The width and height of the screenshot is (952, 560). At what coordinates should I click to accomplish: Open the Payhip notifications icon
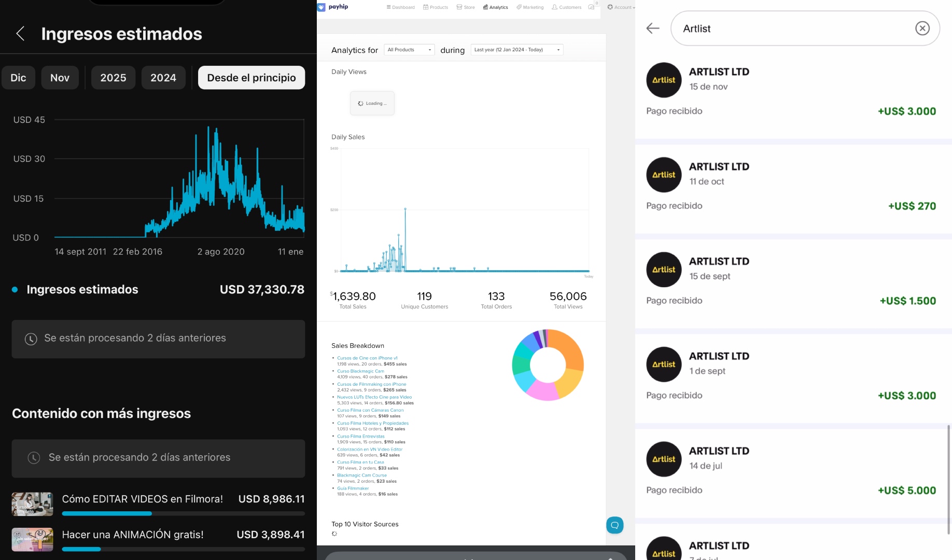592,7
